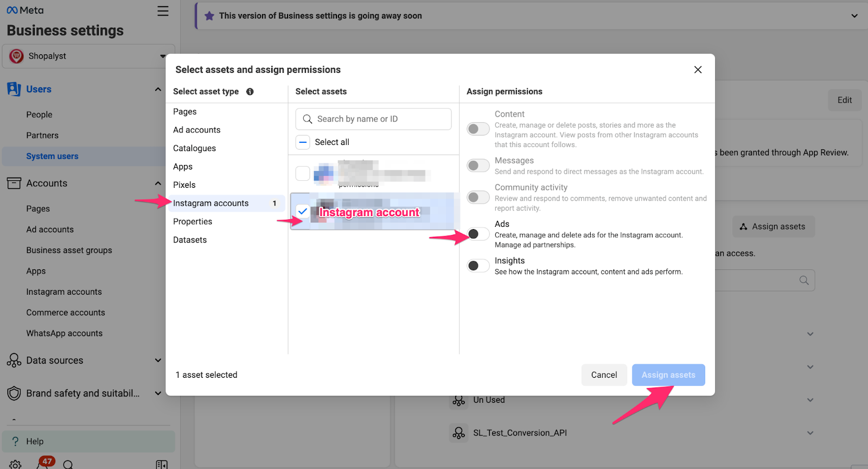Toggle the Community activity permission switch
The image size is (868, 469).
[x=478, y=197]
